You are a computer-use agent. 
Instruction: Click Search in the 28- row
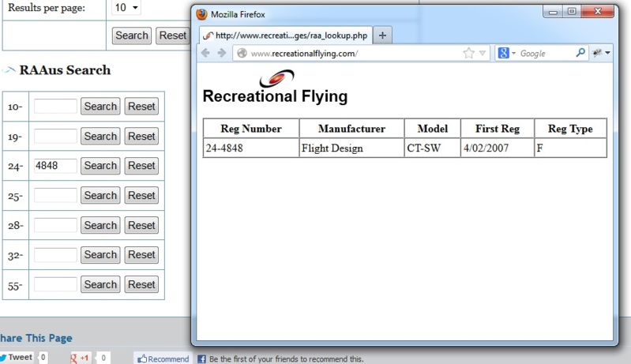click(x=100, y=225)
